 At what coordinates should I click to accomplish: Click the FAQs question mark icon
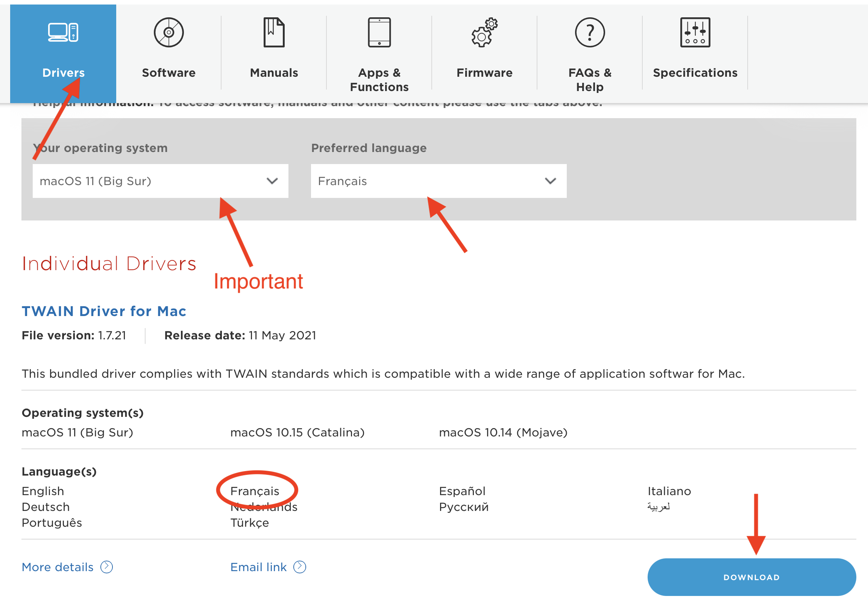click(590, 32)
